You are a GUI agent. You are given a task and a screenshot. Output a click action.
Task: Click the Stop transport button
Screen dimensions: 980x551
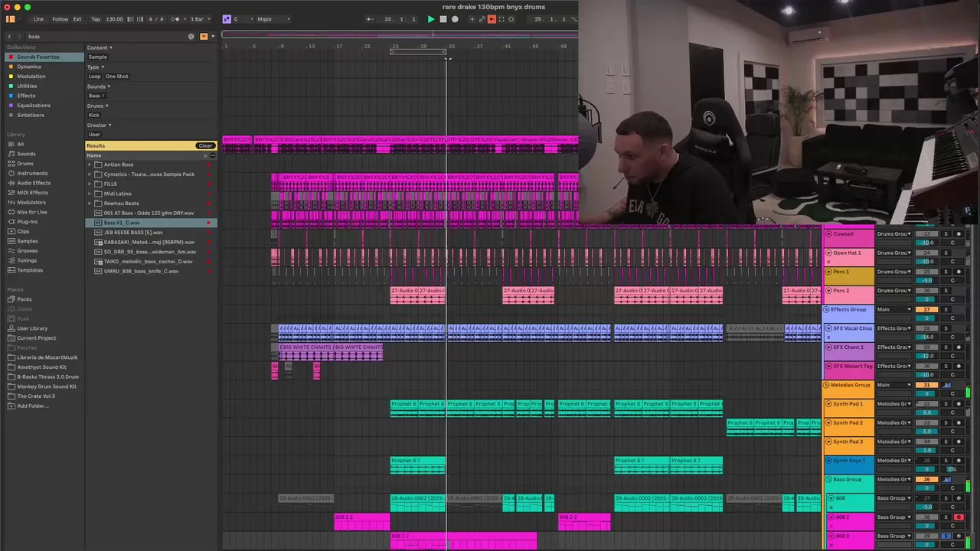(x=443, y=19)
